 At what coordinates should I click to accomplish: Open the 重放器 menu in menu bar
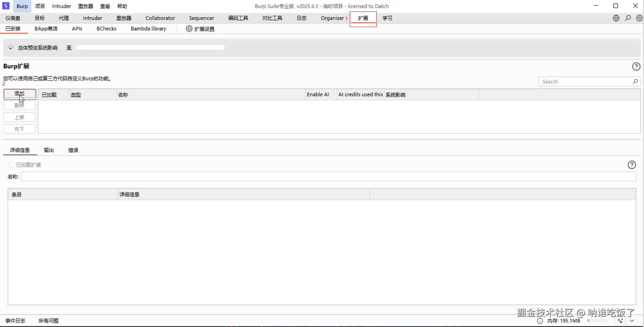point(86,6)
